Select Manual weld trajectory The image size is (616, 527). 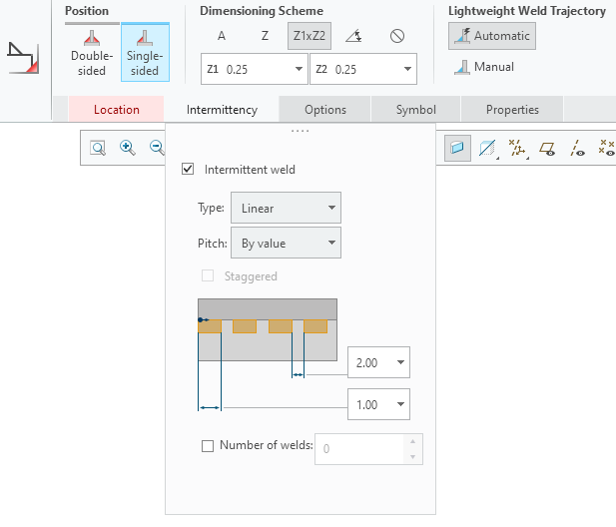click(484, 67)
